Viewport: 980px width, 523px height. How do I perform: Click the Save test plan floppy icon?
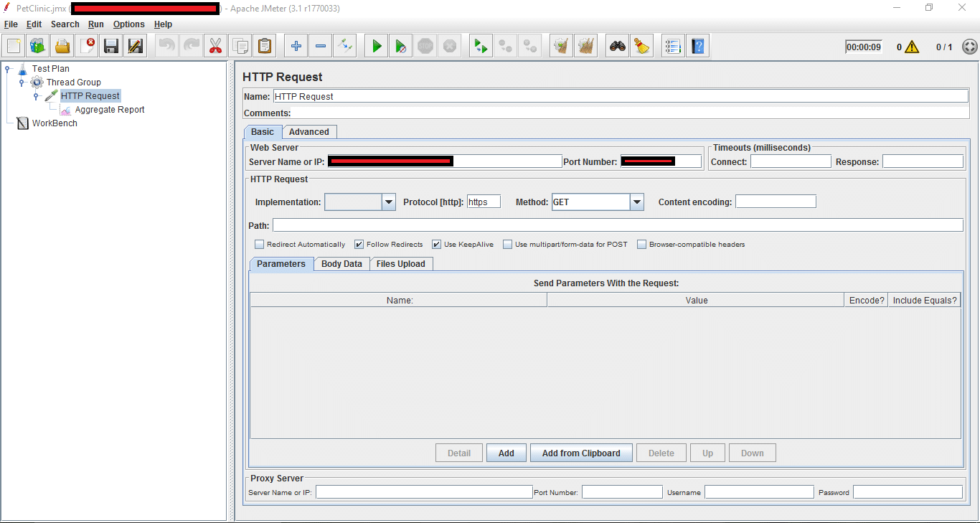tap(111, 47)
